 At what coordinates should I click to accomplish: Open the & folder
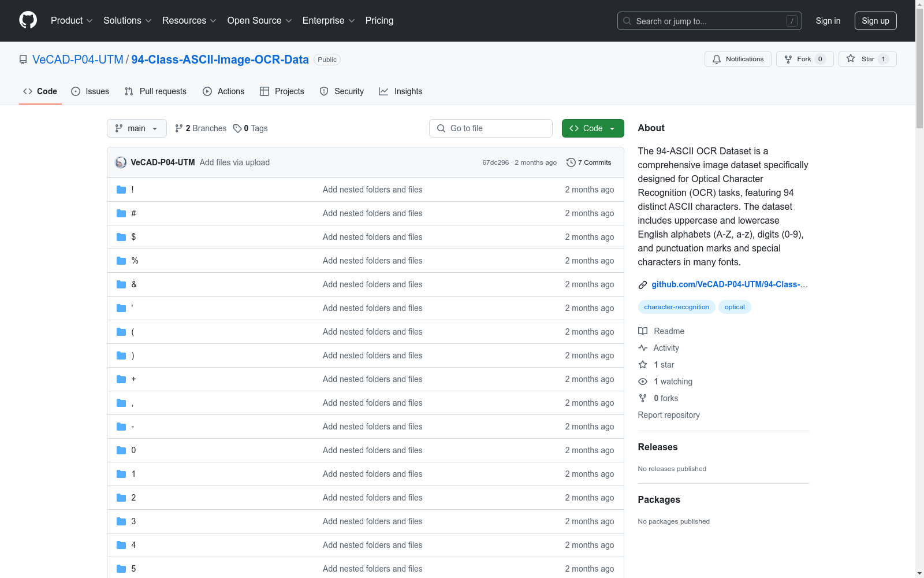pyautogui.click(x=134, y=284)
